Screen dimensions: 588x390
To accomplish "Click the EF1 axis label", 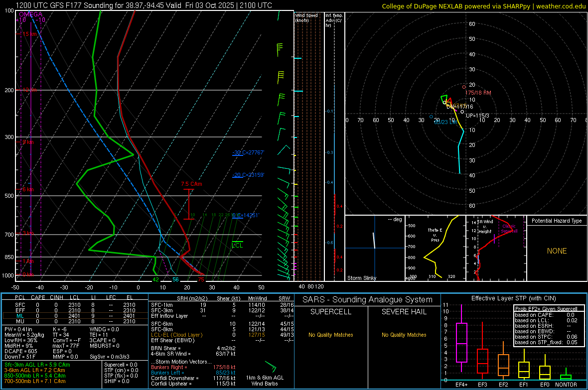I will coord(524,385).
